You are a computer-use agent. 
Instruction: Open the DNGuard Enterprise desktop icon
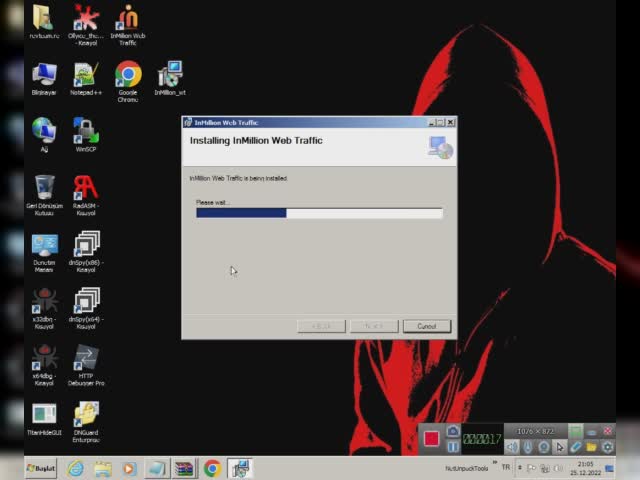click(86, 422)
